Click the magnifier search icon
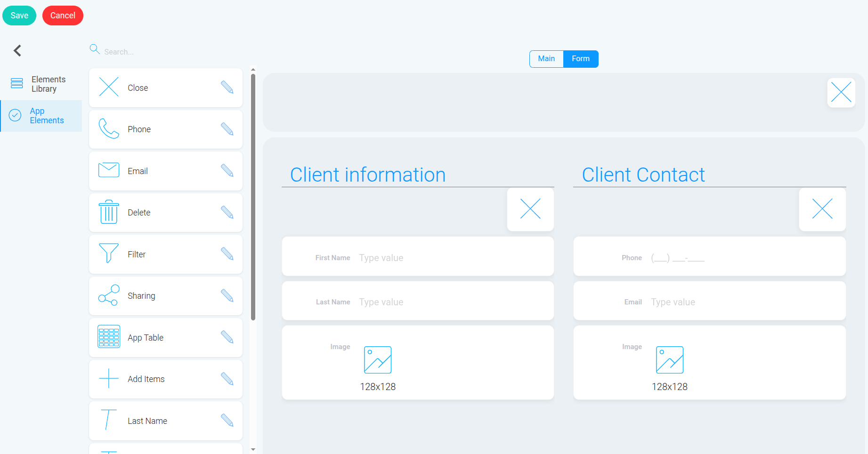Image resolution: width=868 pixels, height=454 pixels. point(95,49)
